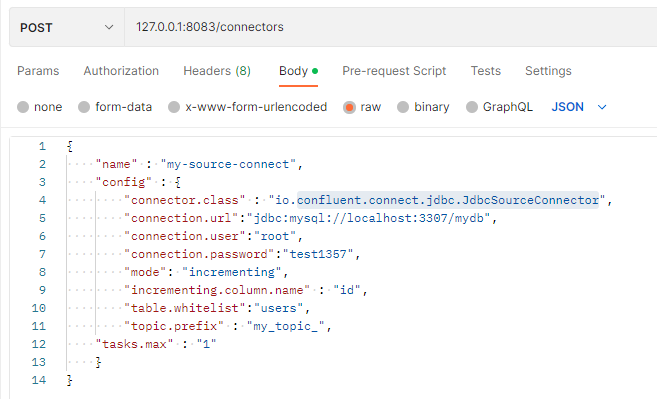Click the "my_topic_" prefix value

click(x=285, y=326)
